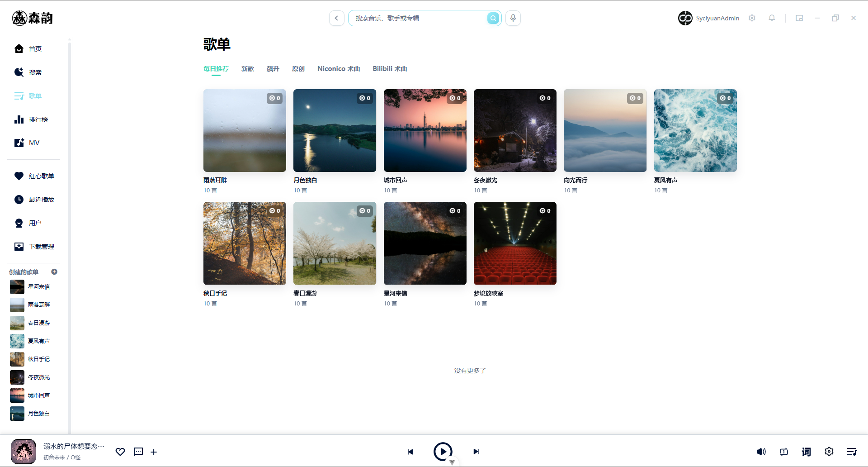
Task: Click the back arrow near search box
Action: (336, 18)
